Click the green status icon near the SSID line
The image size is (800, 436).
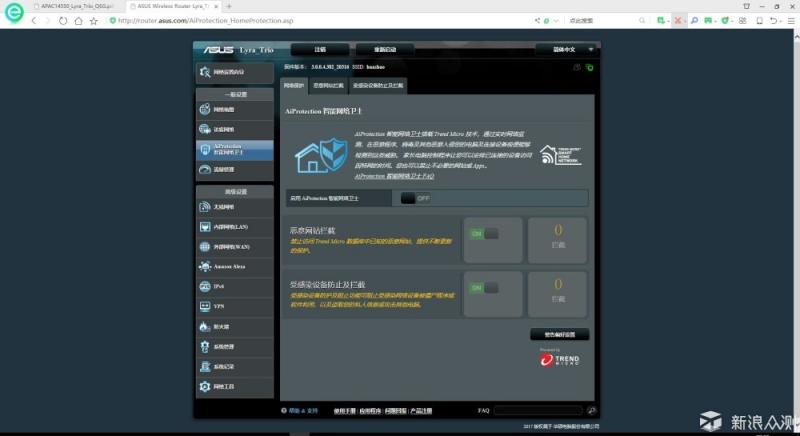[589, 67]
